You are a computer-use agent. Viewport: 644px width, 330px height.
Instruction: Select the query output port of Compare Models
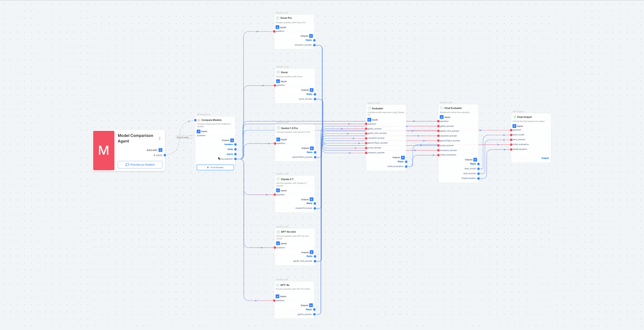(x=235, y=154)
